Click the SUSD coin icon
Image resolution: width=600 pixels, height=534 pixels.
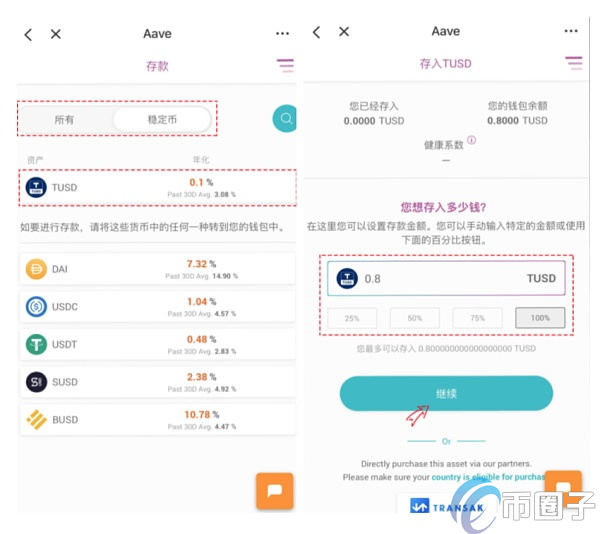(x=36, y=382)
